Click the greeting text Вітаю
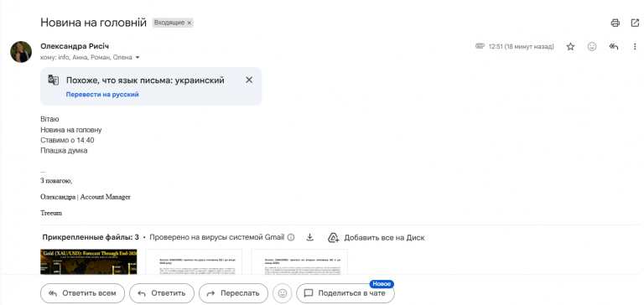 49,120
